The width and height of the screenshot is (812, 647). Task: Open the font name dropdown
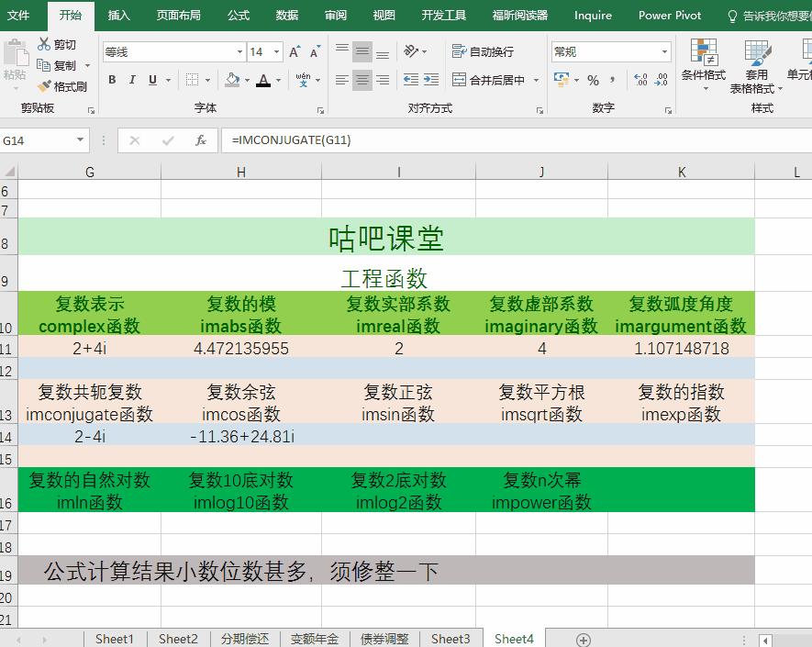point(239,50)
